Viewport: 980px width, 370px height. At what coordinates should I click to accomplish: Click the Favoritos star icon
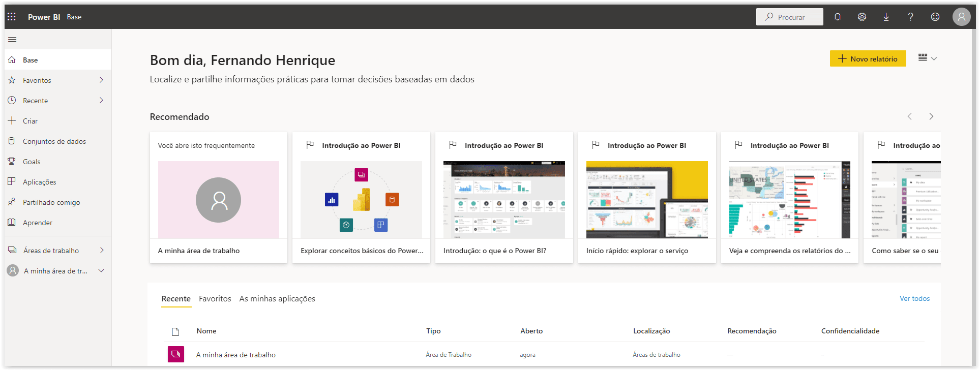[x=12, y=80]
